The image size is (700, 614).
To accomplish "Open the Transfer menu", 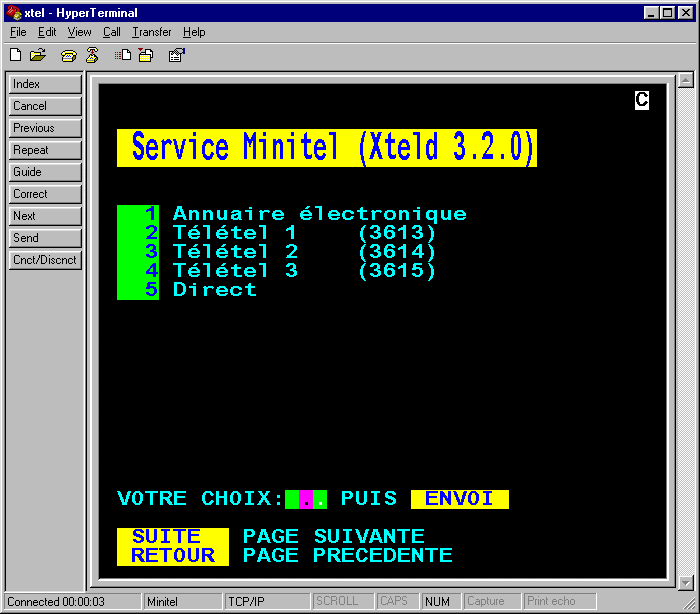I will coord(152,32).
